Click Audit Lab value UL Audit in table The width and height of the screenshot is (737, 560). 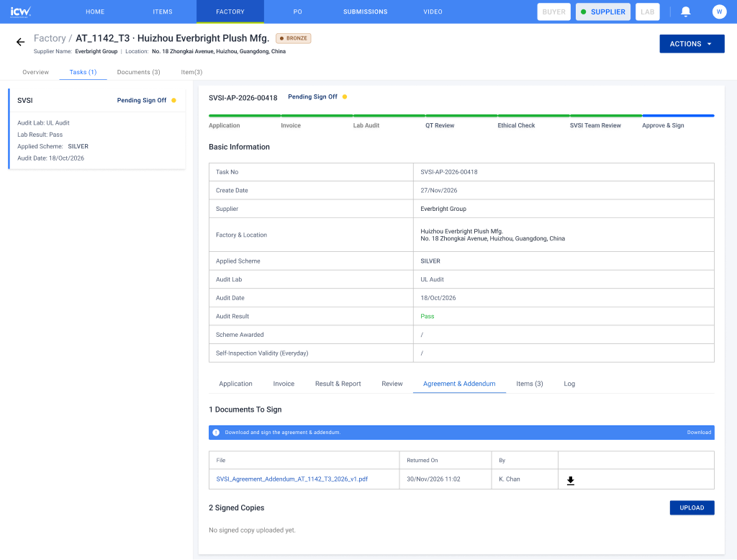(432, 279)
